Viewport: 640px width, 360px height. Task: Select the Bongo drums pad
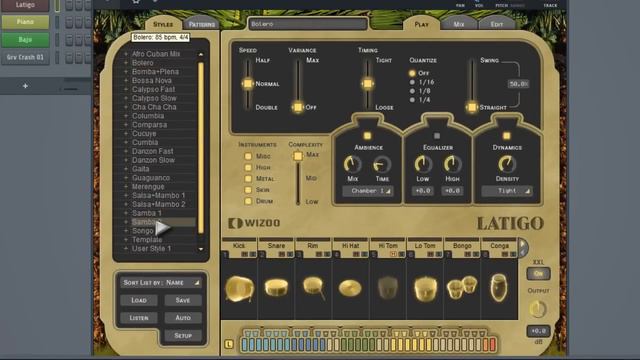(x=462, y=287)
